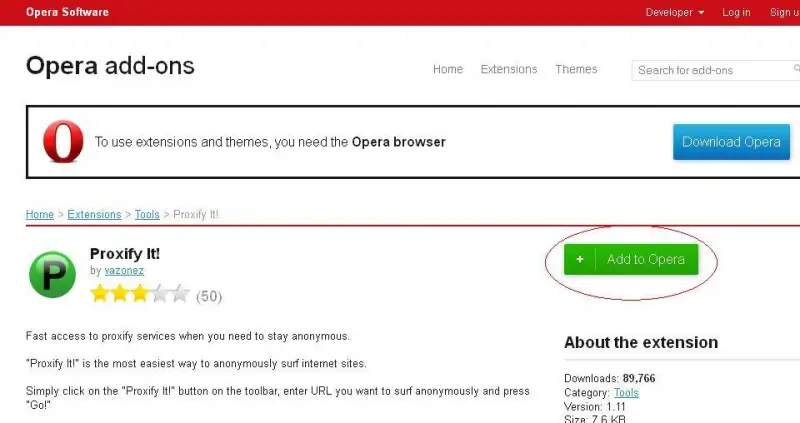Click the Opera browser bold text in banner
Screen dimensions: 800x423
(398, 142)
